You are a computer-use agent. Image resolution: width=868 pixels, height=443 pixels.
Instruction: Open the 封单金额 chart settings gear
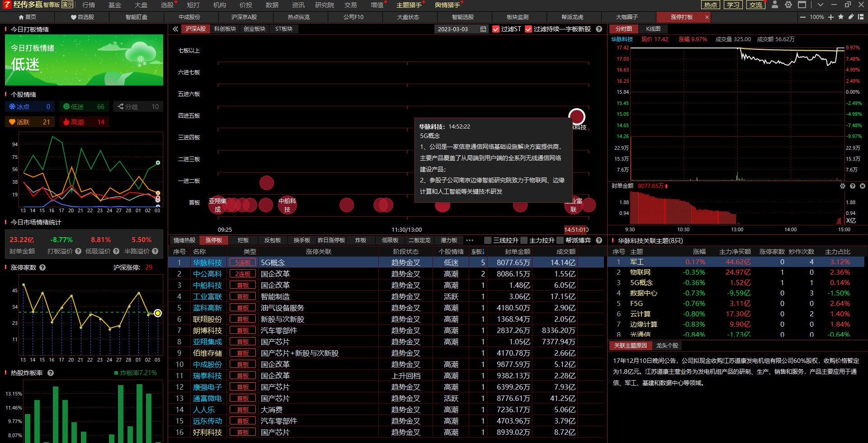click(843, 186)
